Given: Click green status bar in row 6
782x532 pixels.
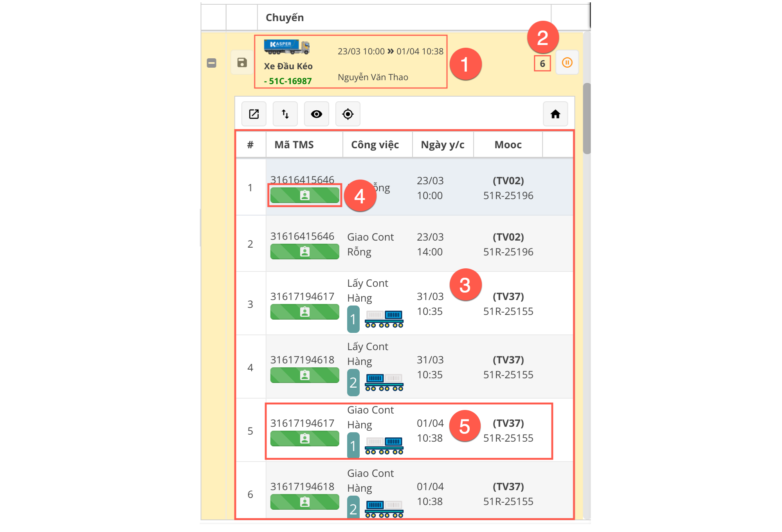Looking at the screenshot, I should tap(305, 502).
